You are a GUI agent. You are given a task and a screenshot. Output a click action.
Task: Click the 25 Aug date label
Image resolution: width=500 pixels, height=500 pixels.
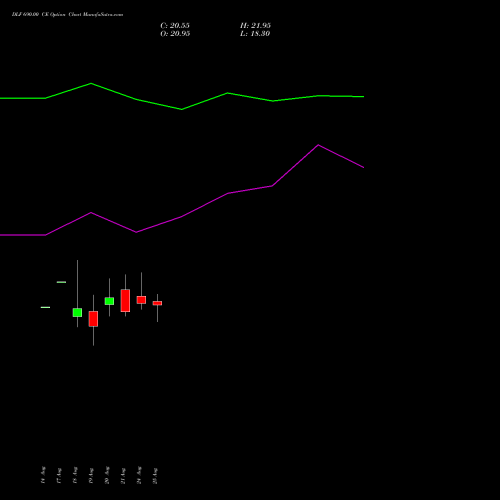pos(155,476)
